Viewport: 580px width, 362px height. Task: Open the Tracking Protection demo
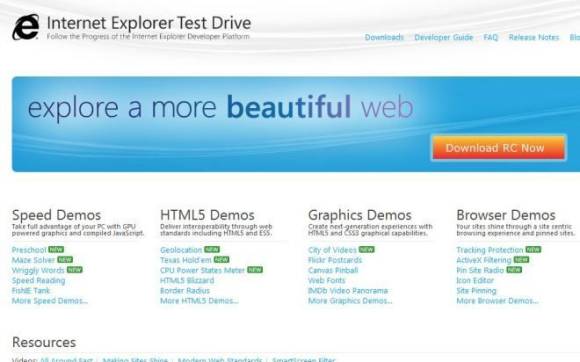click(490, 250)
